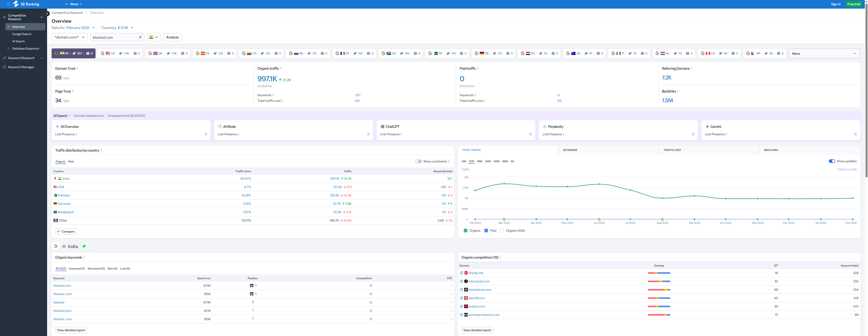Click the Domain Trust info icon
Image resolution: width=868 pixels, height=336 pixels.
coord(77,68)
